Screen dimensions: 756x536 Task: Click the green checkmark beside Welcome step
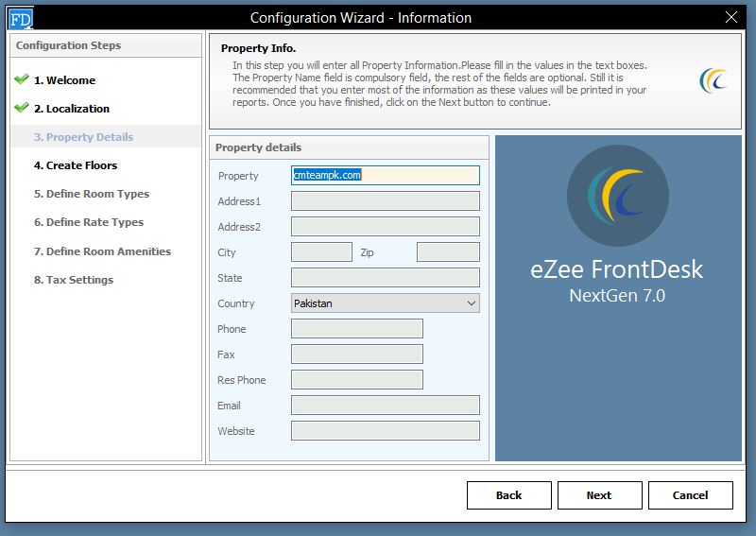point(21,78)
